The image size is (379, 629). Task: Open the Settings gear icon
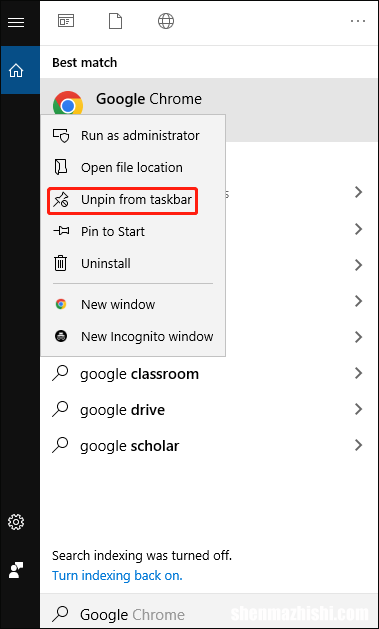pyautogui.click(x=16, y=522)
